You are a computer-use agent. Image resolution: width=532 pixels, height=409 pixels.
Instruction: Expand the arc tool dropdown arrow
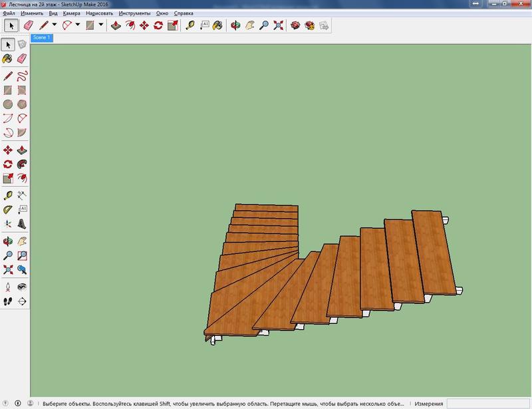pos(78,25)
